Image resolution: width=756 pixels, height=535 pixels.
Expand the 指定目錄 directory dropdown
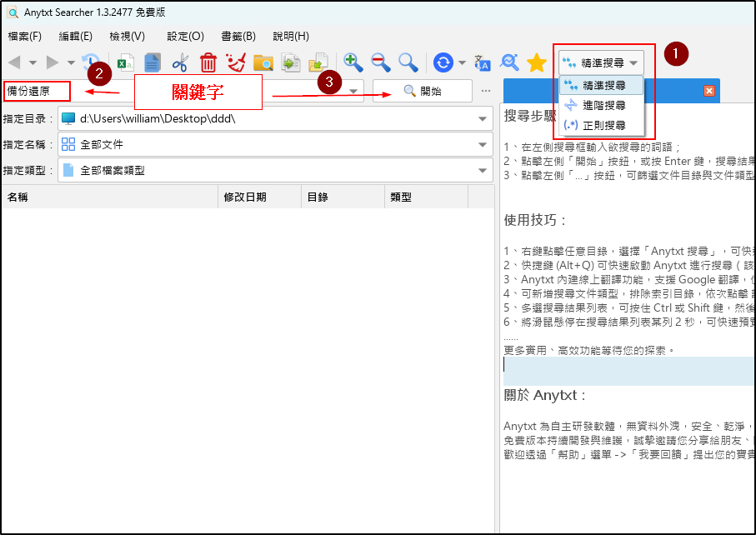pos(482,118)
